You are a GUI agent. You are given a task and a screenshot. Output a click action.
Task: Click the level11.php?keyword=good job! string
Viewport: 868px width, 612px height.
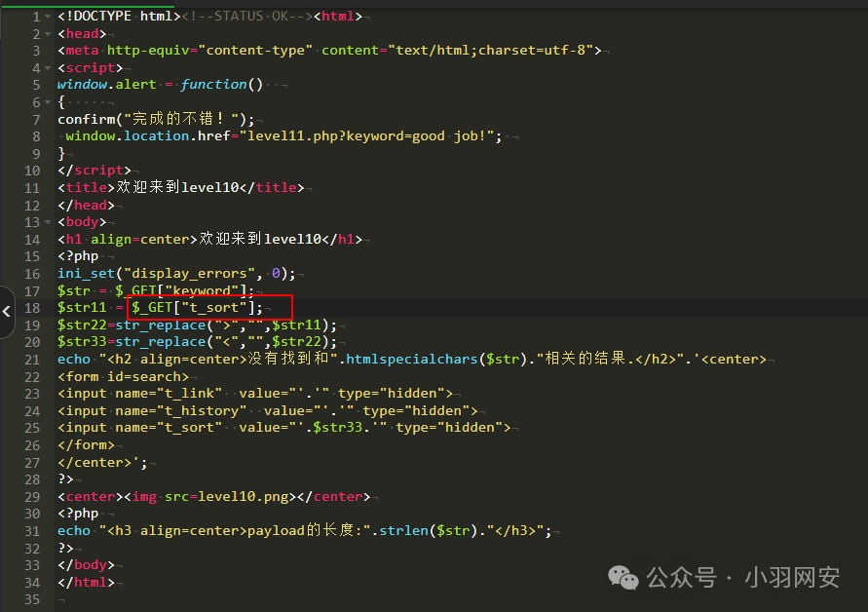click(366, 136)
